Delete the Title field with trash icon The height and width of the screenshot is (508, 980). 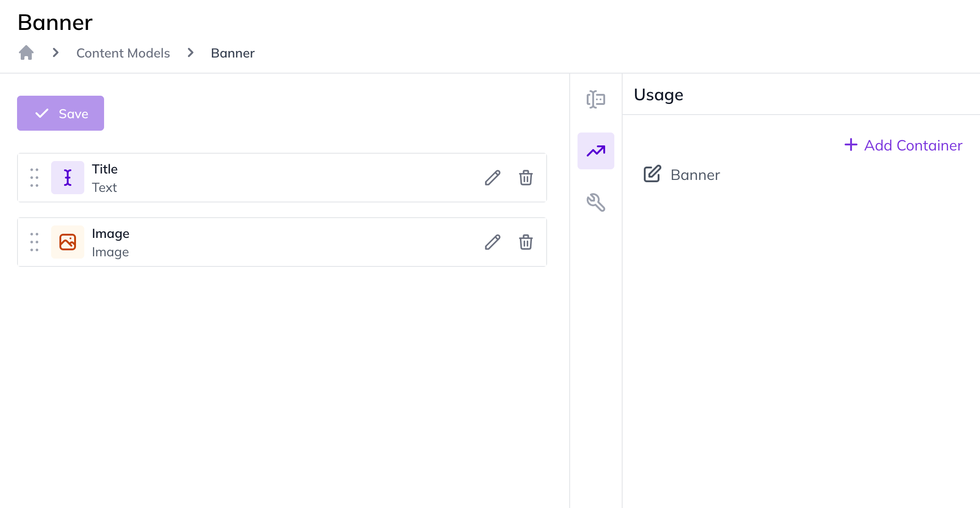pyautogui.click(x=526, y=178)
